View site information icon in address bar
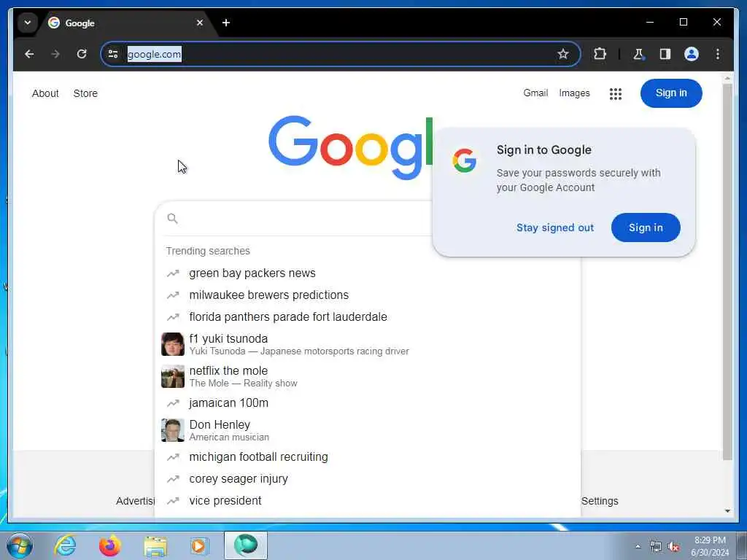 [x=113, y=54]
